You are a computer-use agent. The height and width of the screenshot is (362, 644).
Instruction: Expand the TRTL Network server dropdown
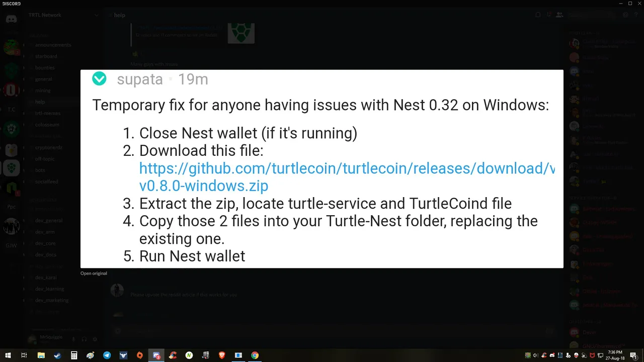click(97, 15)
